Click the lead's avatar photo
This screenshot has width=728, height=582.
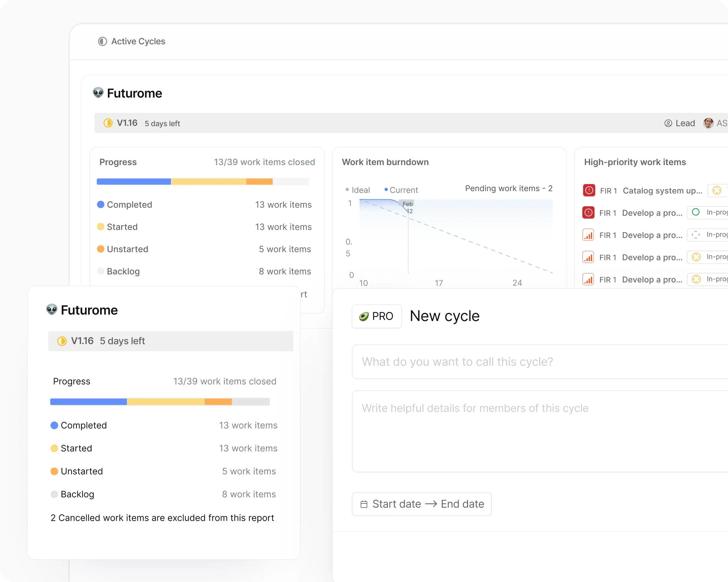point(708,123)
